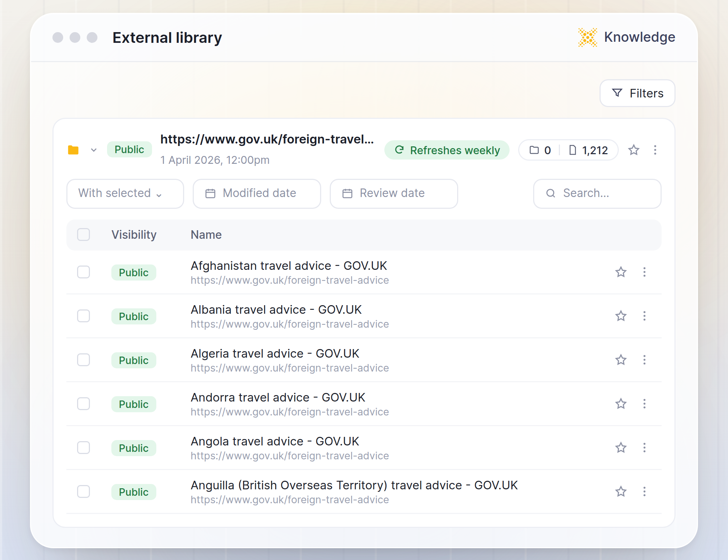Screen dimensions: 728x560
Task: Click the Knowledge logo icon
Action: click(x=587, y=37)
